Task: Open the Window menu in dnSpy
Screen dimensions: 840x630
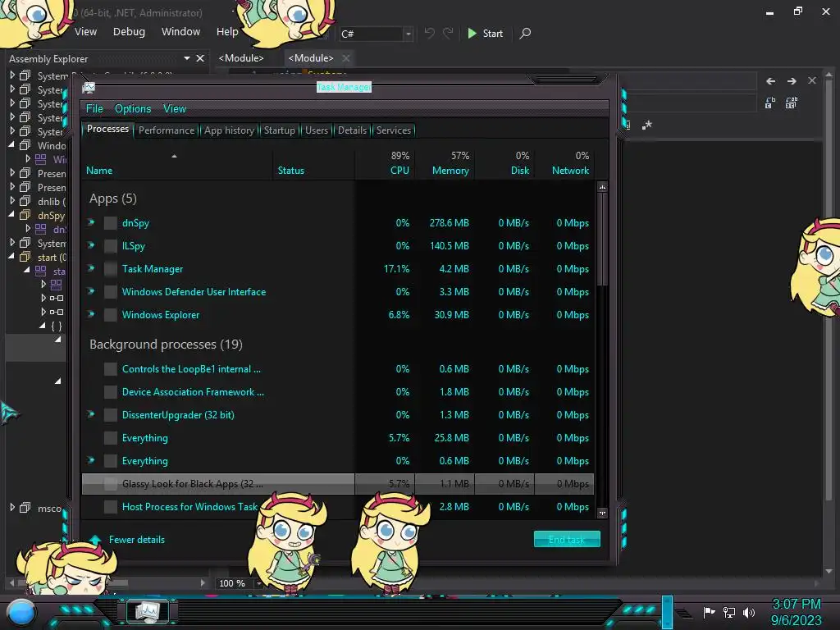Action: pyautogui.click(x=180, y=32)
